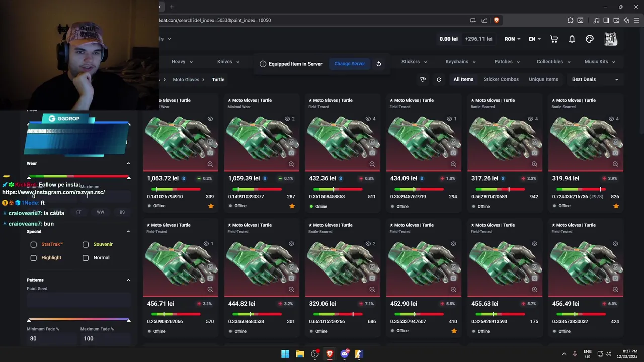Expand the Stickers category menu
The width and height of the screenshot is (644, 362).
tap(414, 62)
